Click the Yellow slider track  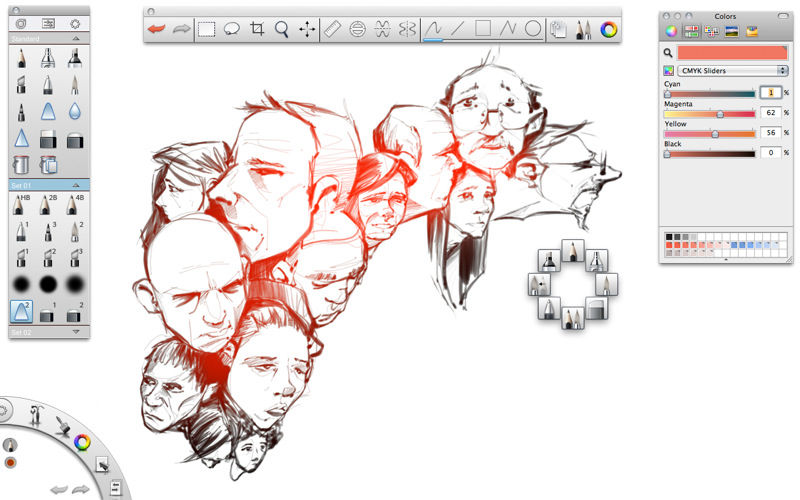coord(709,134)
